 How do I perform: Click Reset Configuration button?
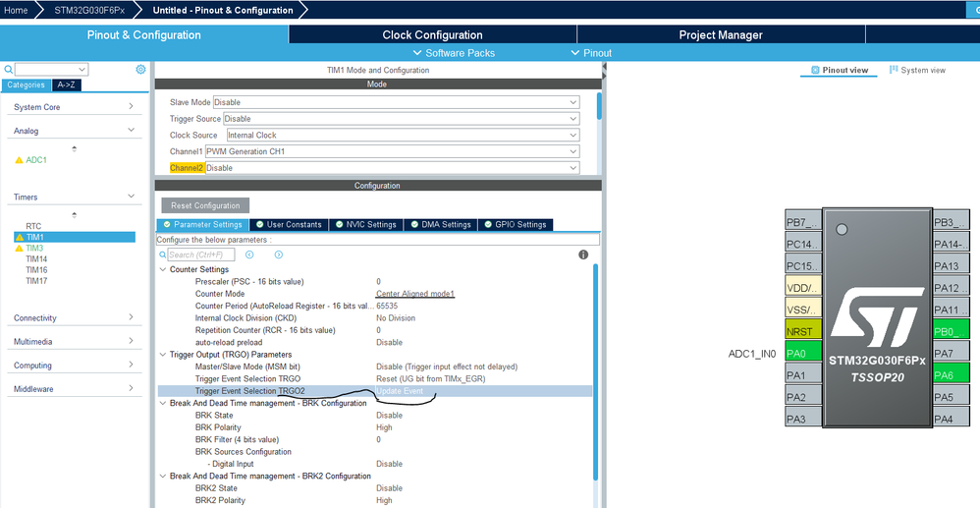205,205
